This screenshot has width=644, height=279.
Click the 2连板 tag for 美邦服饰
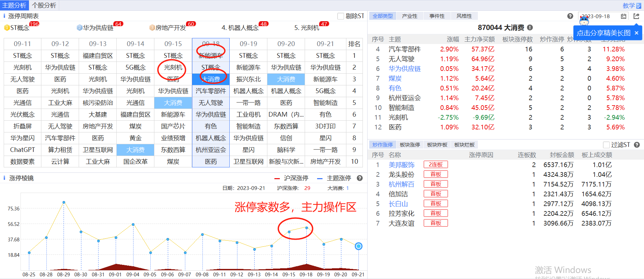[436, 165]
